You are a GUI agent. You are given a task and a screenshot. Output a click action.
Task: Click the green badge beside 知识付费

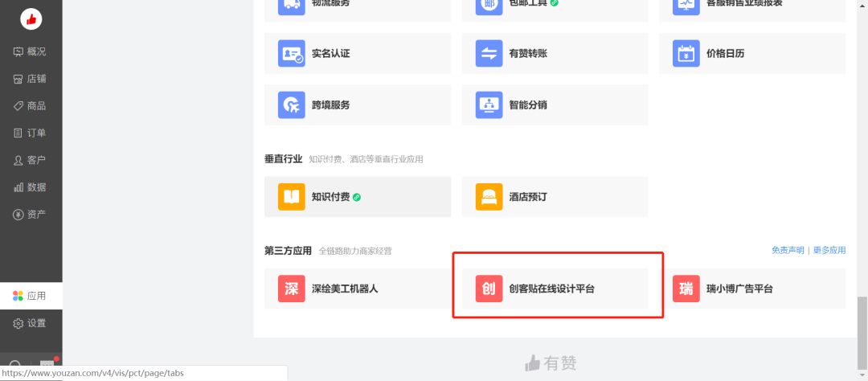[x=357, y=197]
